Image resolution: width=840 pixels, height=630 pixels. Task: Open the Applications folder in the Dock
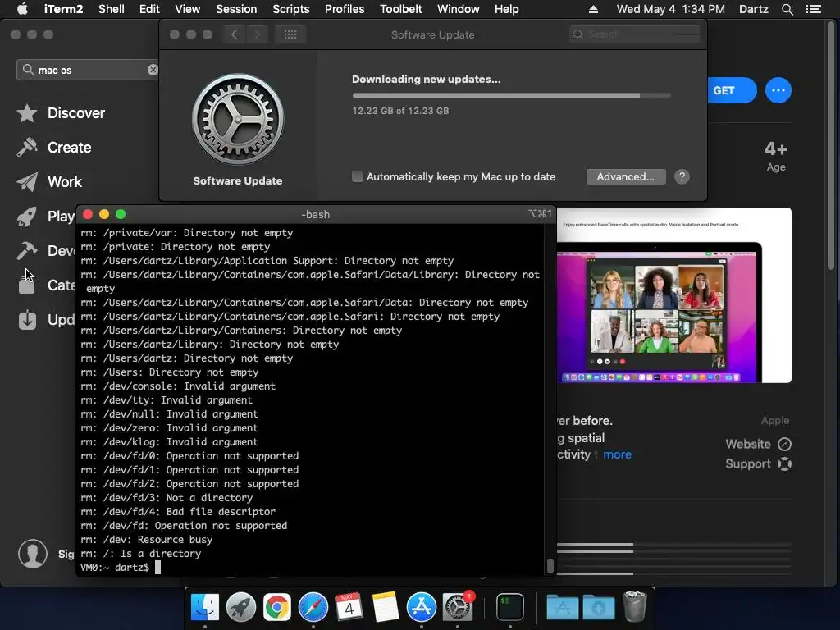point(562,607)
